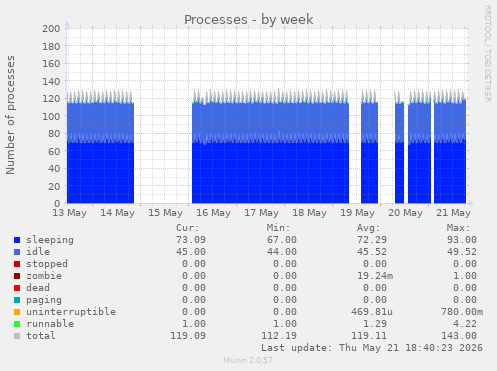Screen dimensions: 497x371
Task: Select the 'sleeping' legend label
Action: [50, 240]
